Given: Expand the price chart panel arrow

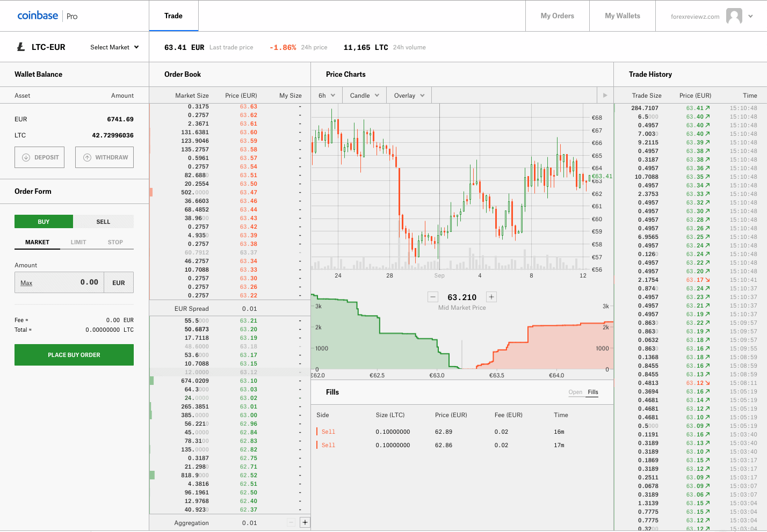Looking at the screenshot, I should [605, 96].
